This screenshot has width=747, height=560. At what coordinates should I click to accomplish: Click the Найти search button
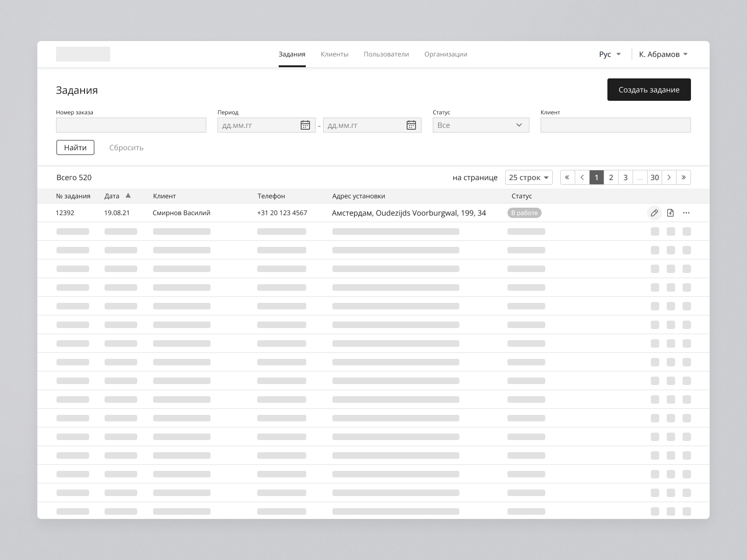coord(75,147)
